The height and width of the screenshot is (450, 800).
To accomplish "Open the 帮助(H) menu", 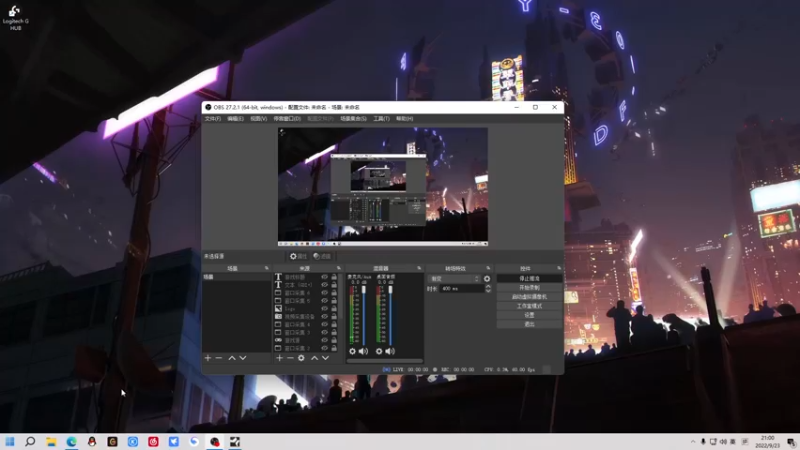I will 405,119.
